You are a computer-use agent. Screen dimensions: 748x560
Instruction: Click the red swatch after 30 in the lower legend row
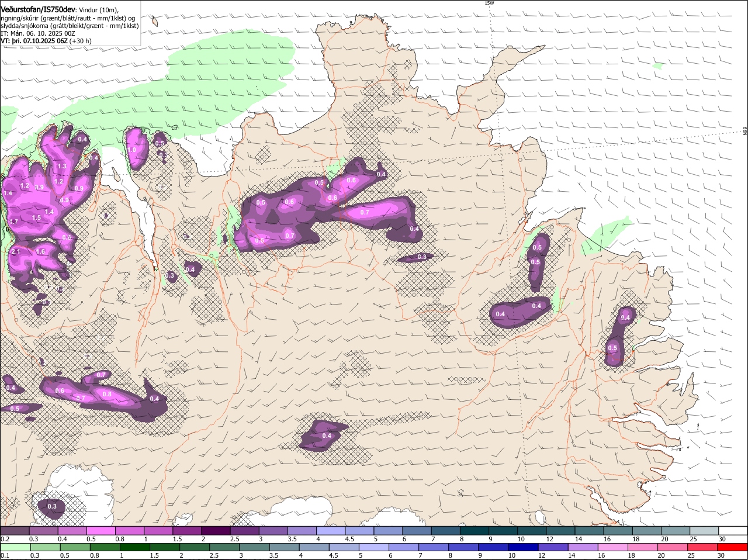[733, 548]
